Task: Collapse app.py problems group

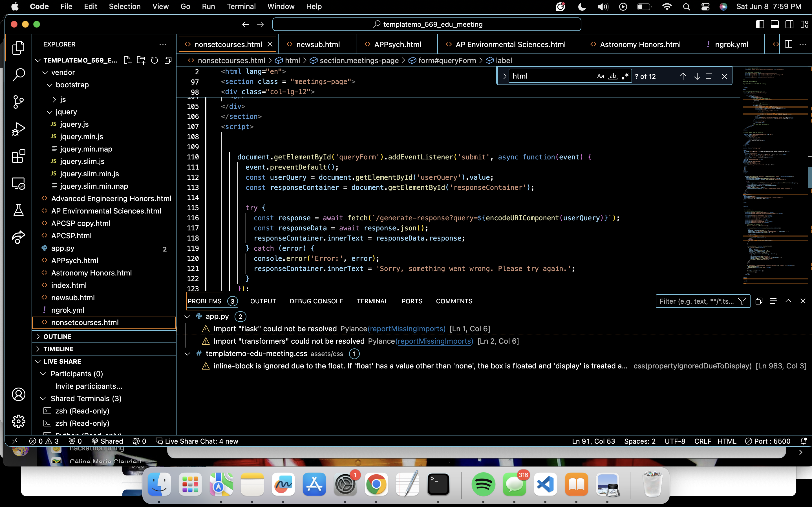Action: tap(187, 317)
